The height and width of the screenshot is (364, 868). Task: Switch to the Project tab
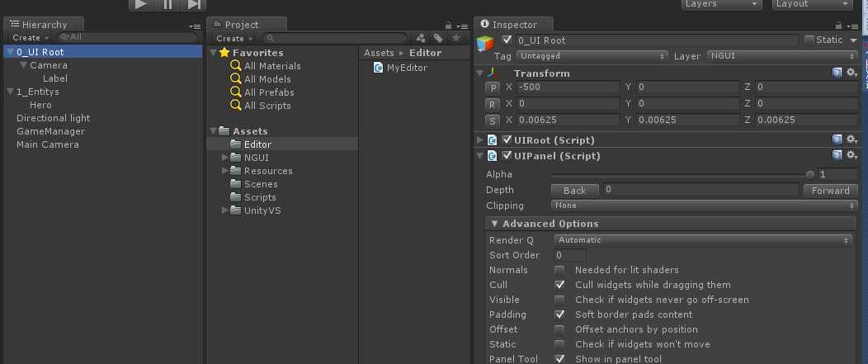[247, 25]
